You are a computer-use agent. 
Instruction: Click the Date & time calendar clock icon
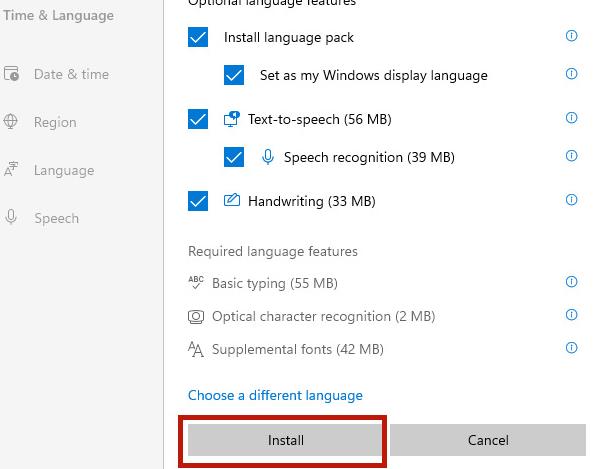[11, 74]
